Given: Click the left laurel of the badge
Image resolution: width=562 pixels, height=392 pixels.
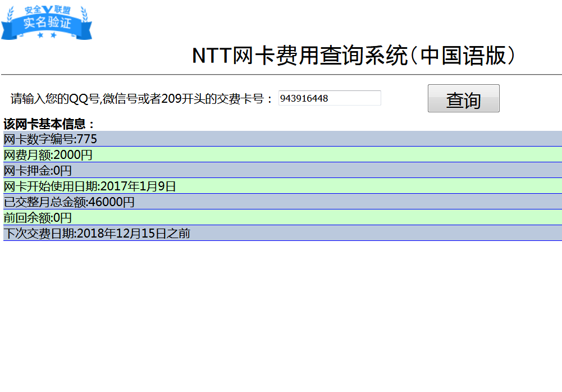Looking at the screenshot, I should pos(11,14).
